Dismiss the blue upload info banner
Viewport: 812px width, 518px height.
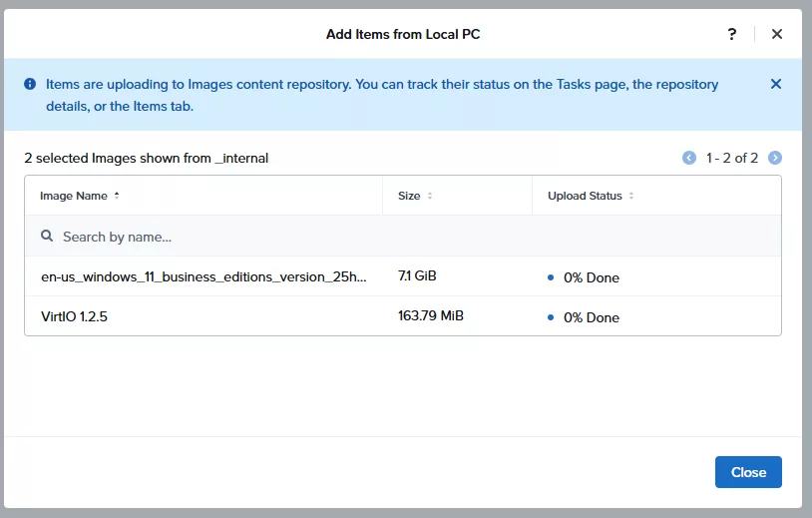click(x=776, y=84)
